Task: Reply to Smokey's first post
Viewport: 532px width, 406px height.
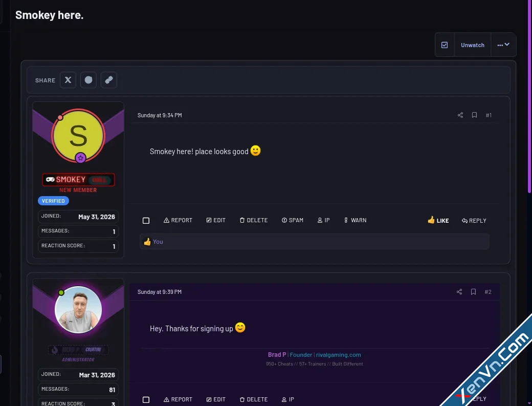Action: click(x=474, y=221)
